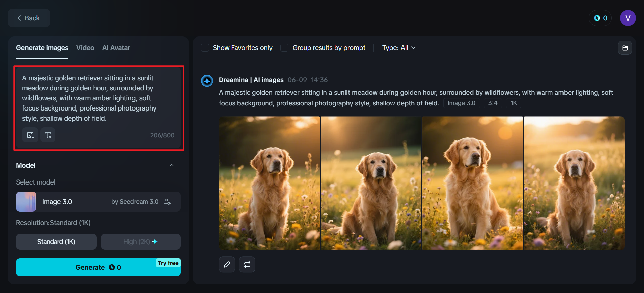This screenshot has height=293, width=644.
Task: Select Standard (1K) resolution
Action: [56, 242]
